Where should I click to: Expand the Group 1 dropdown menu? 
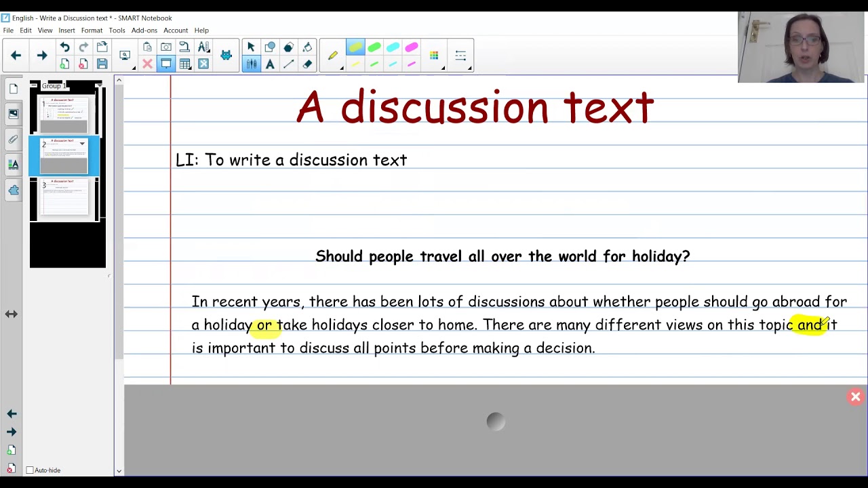click(99, 86)
